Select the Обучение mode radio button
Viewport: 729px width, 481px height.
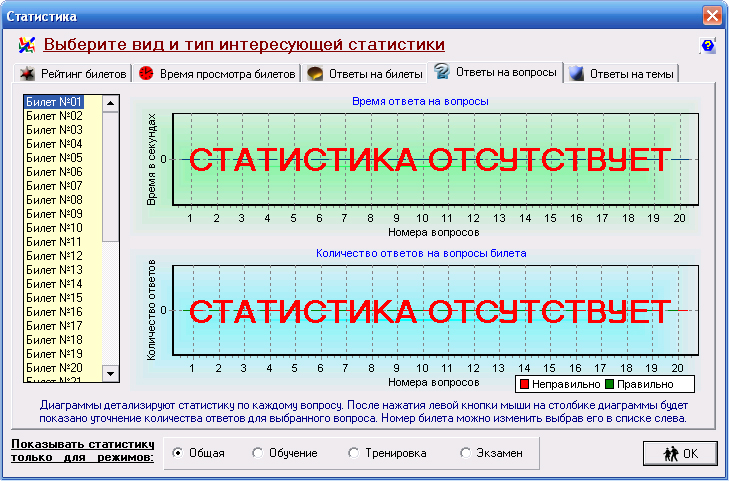(x=259, y=453)
